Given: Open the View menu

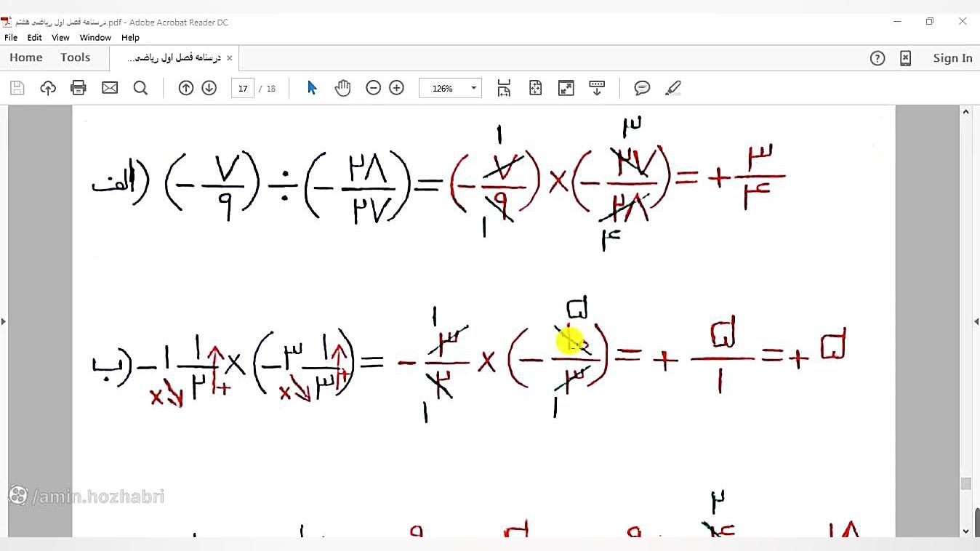Looking at the screenshot, I should (61, 38).
